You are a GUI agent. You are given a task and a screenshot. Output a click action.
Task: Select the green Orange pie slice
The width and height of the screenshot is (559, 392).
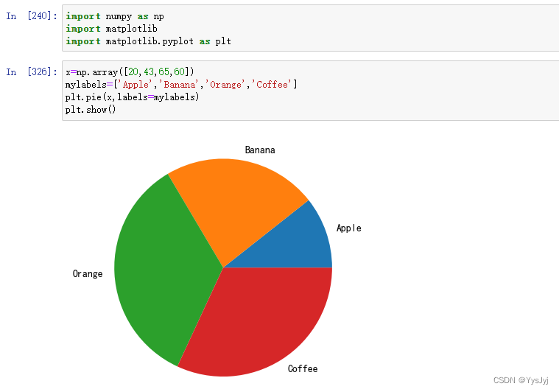pyautogui.click(x=161, y=271)
